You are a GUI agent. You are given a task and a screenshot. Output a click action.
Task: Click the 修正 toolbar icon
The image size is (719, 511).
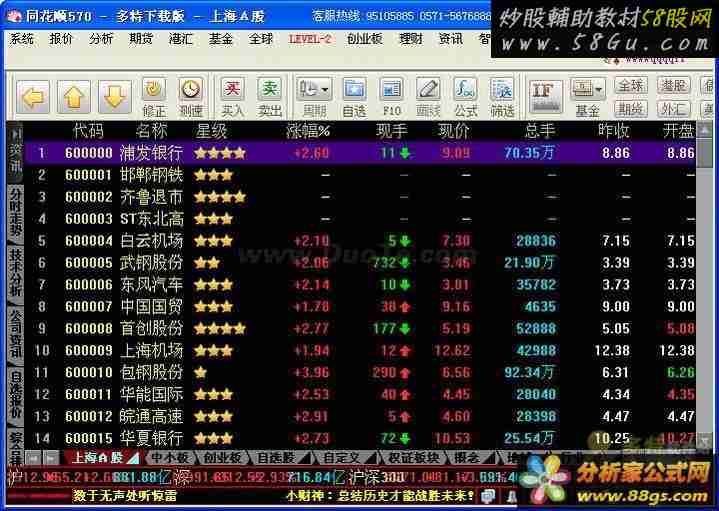coord(154,97)
